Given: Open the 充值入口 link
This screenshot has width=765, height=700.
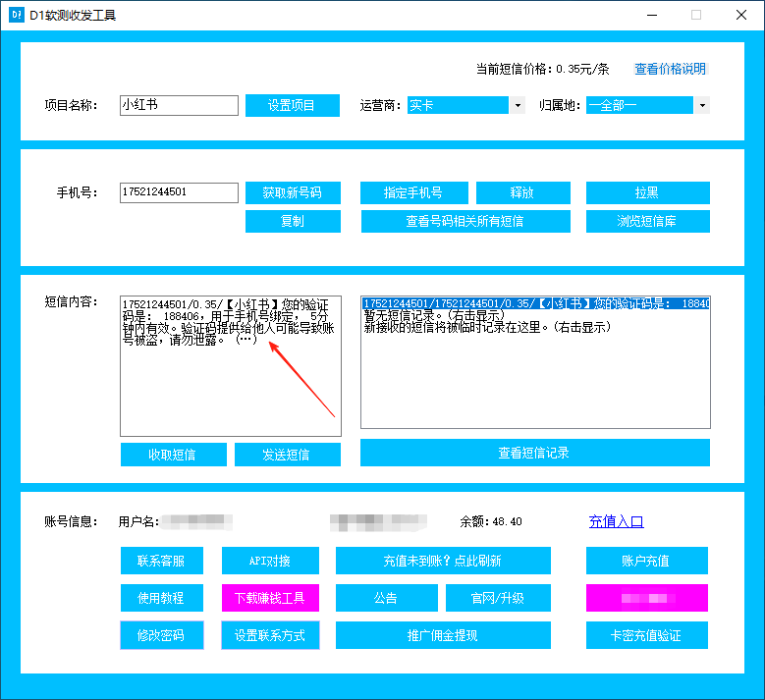Looking at the screenshot, I should (x=616, y=521).
